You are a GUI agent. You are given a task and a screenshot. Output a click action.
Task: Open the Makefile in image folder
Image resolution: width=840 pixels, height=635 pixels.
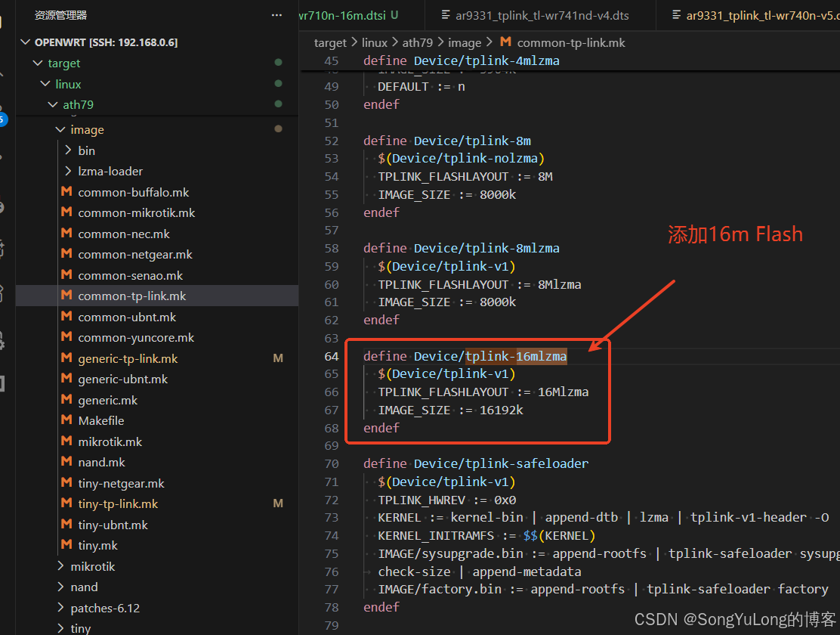pos(100,420)
